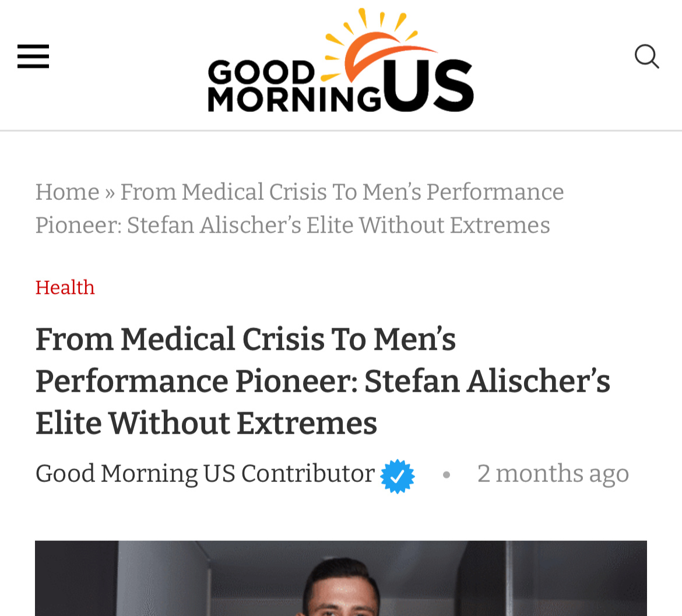
Task: Click 'Elite Without Extremes' in bold headline
Action: tap(206, 423)
